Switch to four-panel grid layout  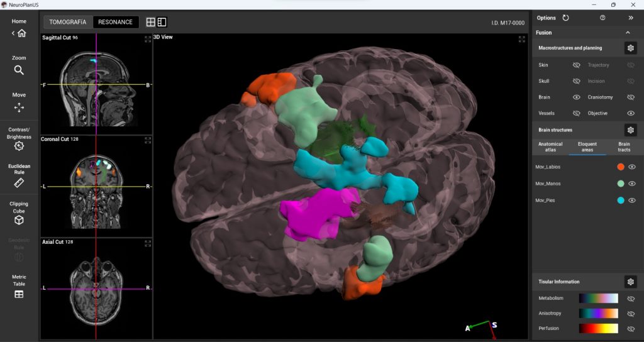(x=151, y=22)
